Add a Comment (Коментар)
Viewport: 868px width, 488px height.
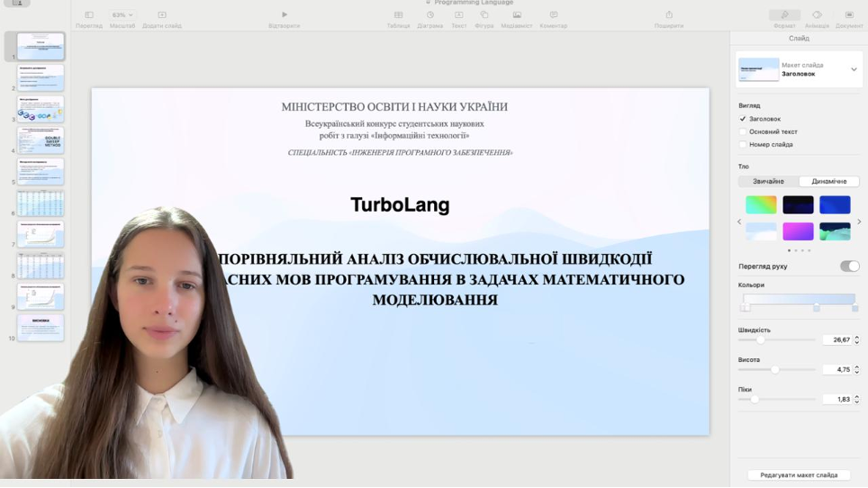point(553,15)
